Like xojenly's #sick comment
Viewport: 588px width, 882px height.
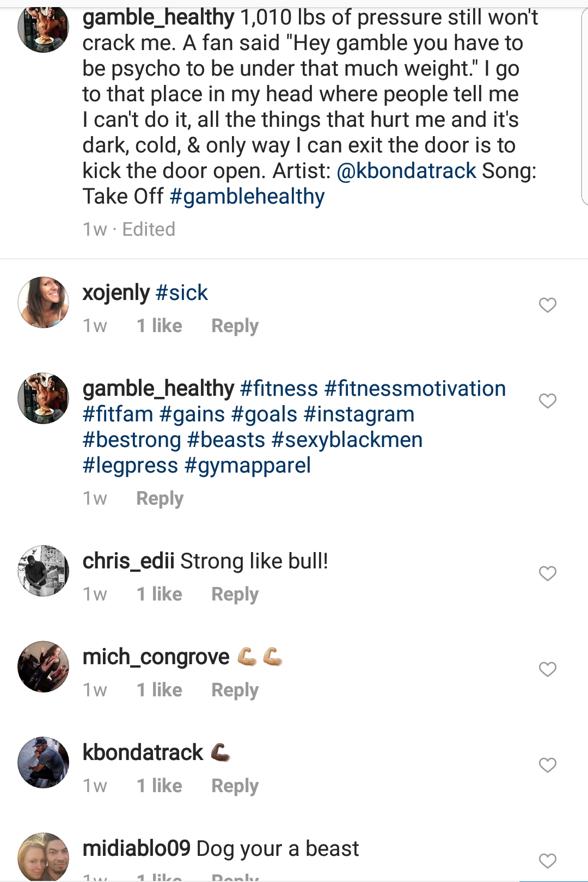547,305
